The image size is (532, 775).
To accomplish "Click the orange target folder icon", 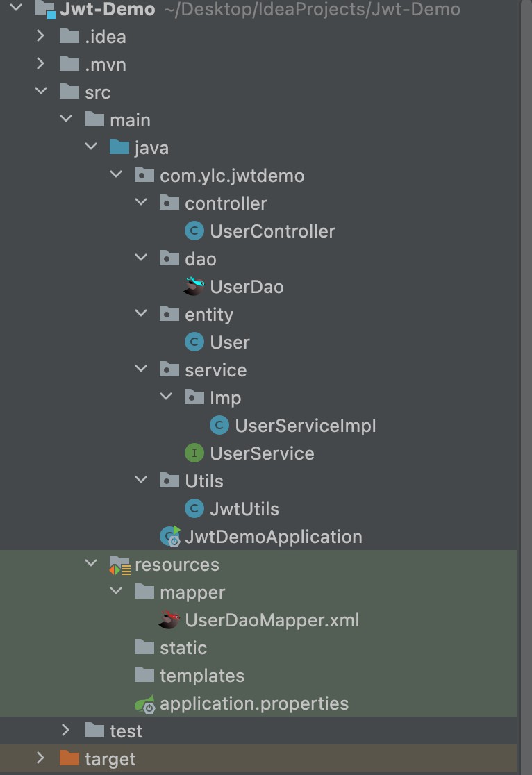I will pos(69,759).
